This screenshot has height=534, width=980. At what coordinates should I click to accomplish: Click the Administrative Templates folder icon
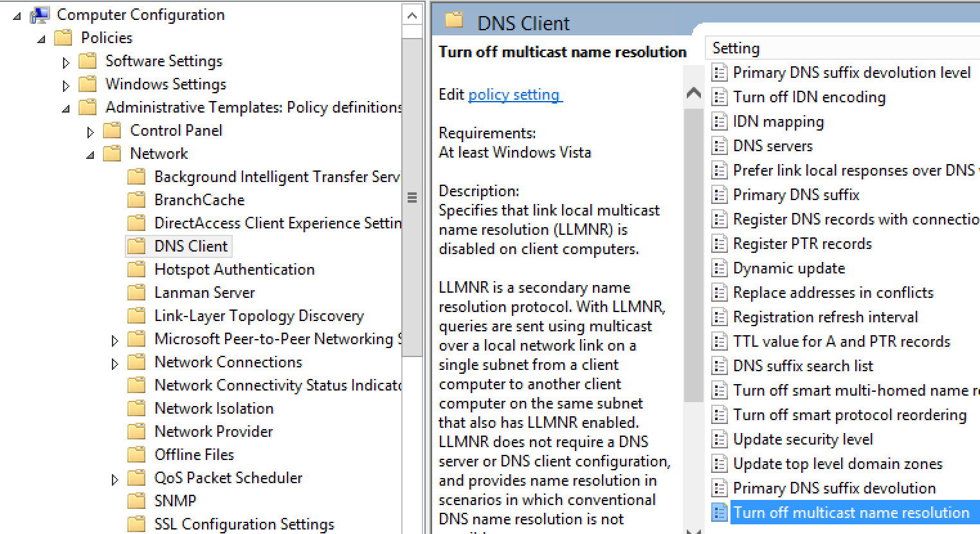pos(87,107)
